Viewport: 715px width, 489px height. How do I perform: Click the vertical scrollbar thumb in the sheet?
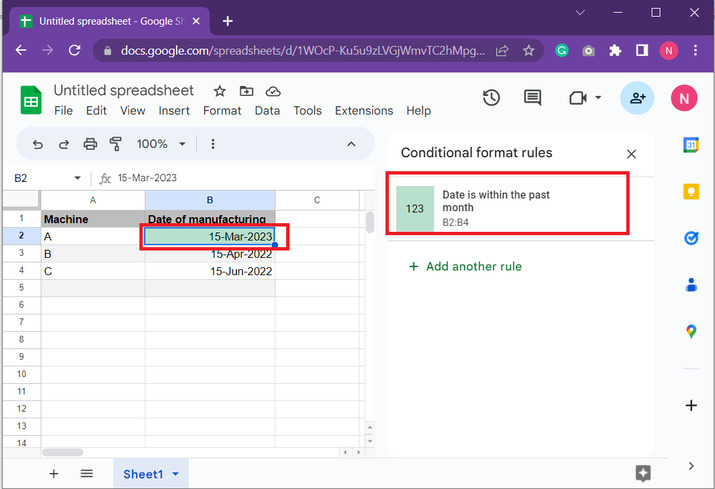coord(370,222)
